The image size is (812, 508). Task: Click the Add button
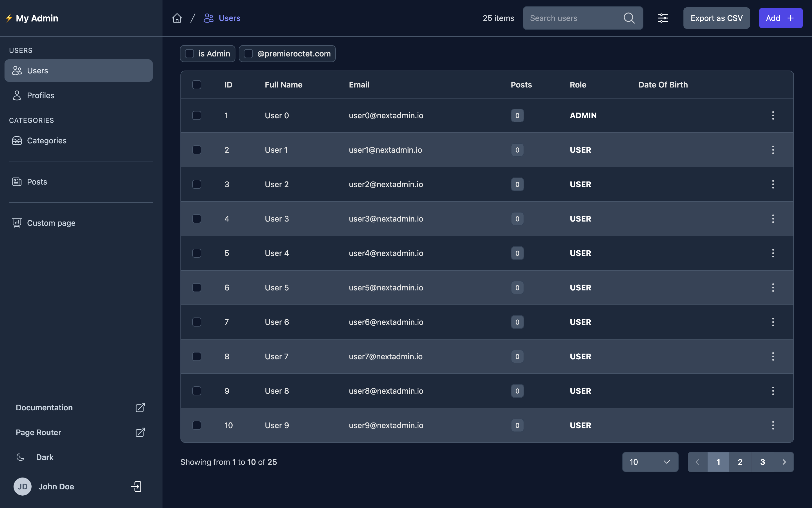tap(780, 18)
